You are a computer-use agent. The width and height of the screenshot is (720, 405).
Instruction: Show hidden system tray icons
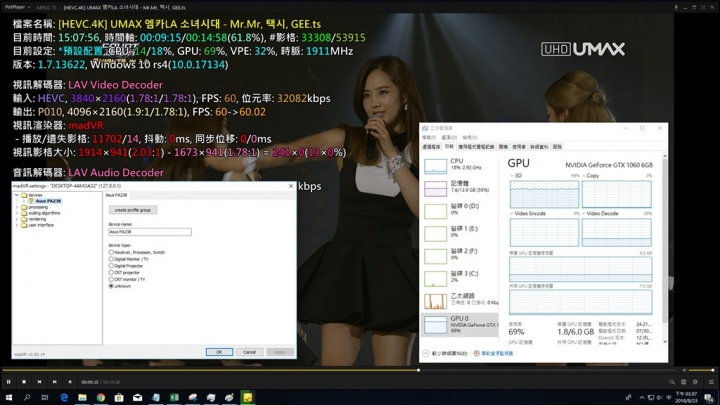pos(641,398)
